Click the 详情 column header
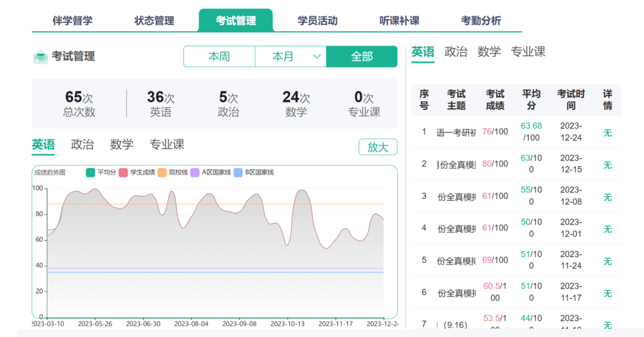 (607, 100)
